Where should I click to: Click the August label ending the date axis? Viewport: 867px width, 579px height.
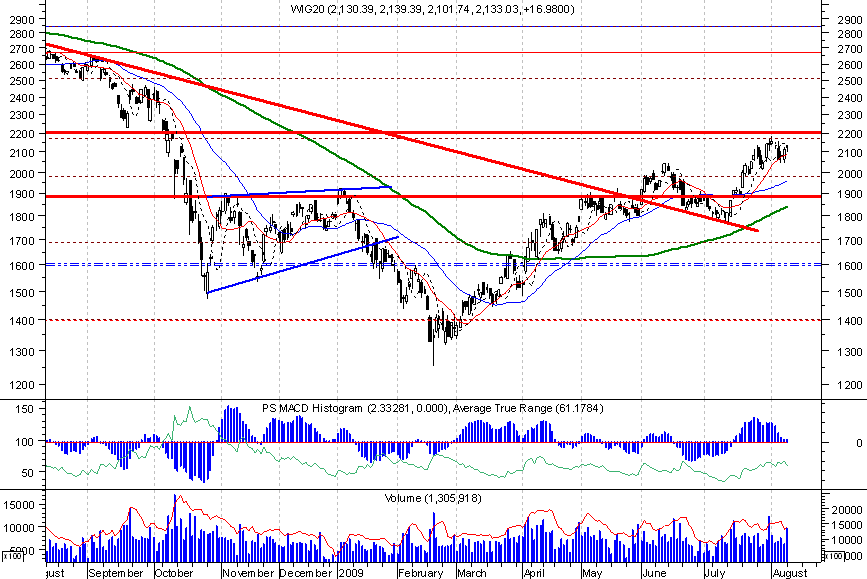coord(790,573)
